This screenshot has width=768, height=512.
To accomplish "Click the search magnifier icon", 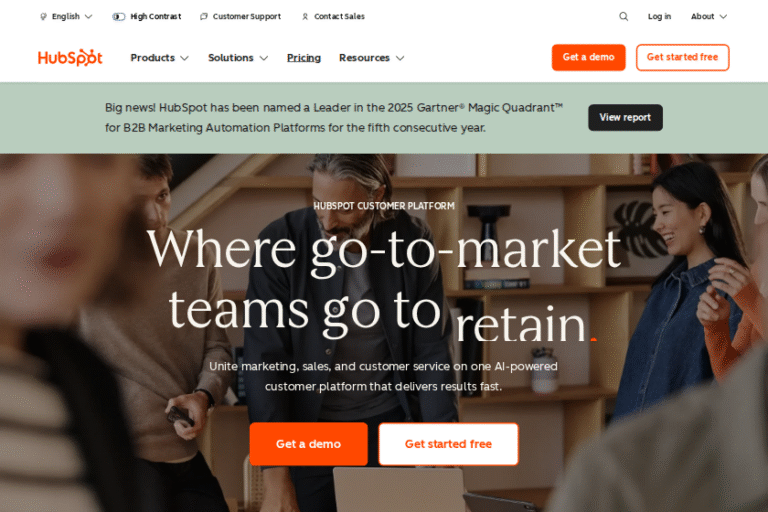I will 623,17.
